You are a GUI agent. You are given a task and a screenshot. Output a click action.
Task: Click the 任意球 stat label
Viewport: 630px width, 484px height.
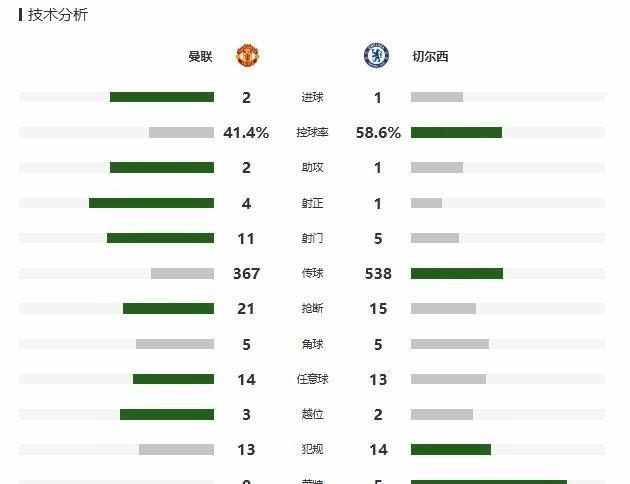click(x=312, y=379)
